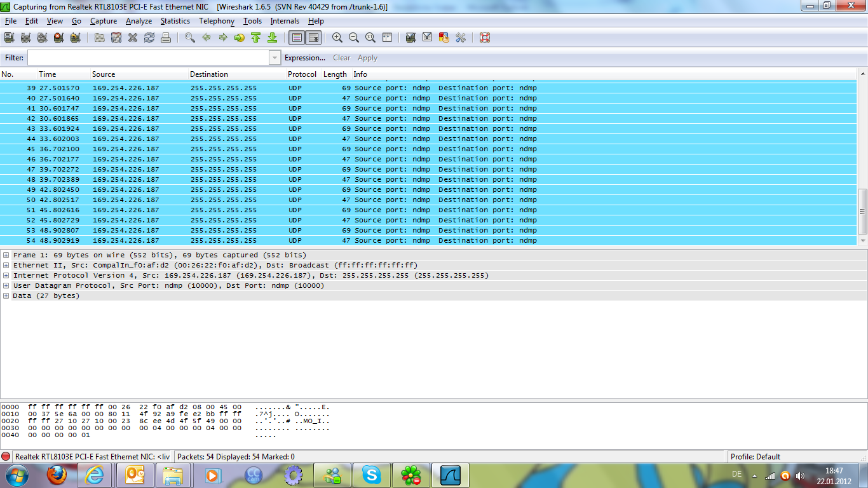This screenshot has height=488, width=868.
Task: Toggle colorize packet list button
Action: tap(297, 37)
